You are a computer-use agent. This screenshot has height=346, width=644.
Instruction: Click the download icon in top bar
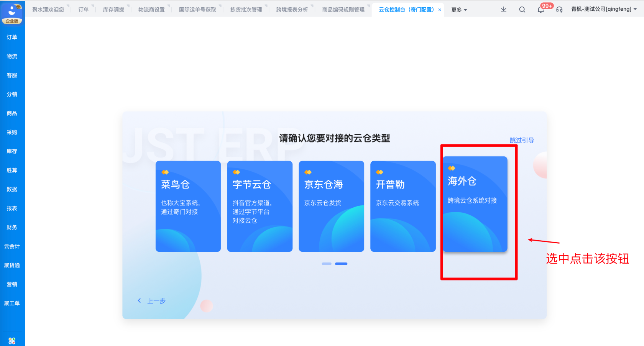[504, 10]
